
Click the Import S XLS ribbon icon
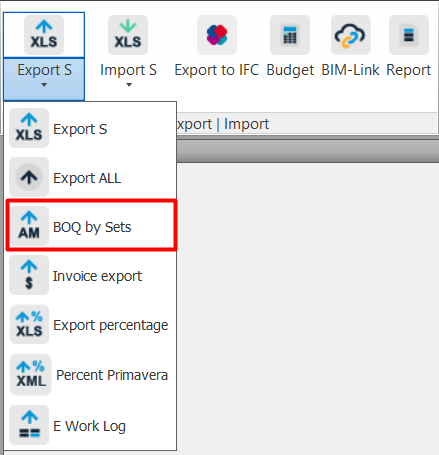[128, 35]
